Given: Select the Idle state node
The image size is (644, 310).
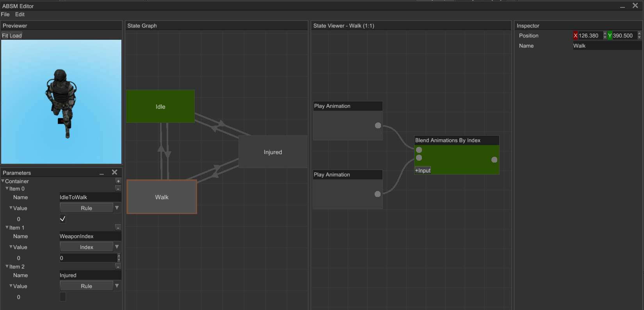Looking at the screenshot, I should coord(160,106).
